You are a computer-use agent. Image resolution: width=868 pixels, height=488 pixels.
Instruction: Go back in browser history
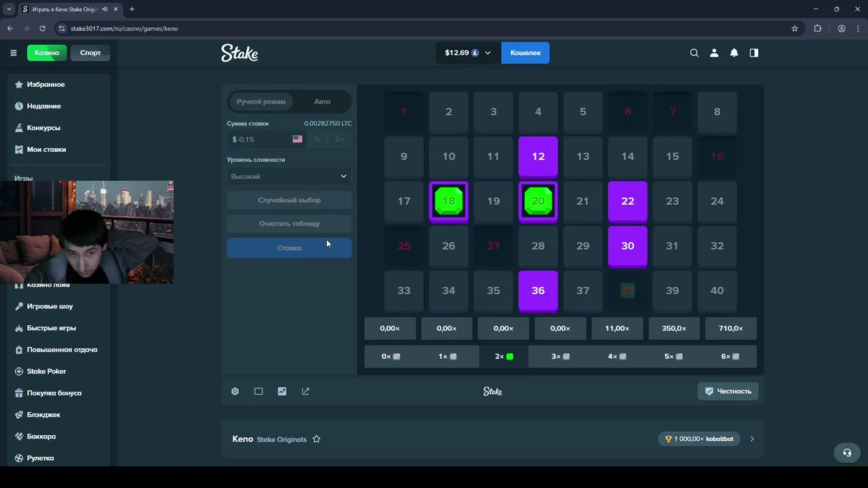click(x=9, y=28)
